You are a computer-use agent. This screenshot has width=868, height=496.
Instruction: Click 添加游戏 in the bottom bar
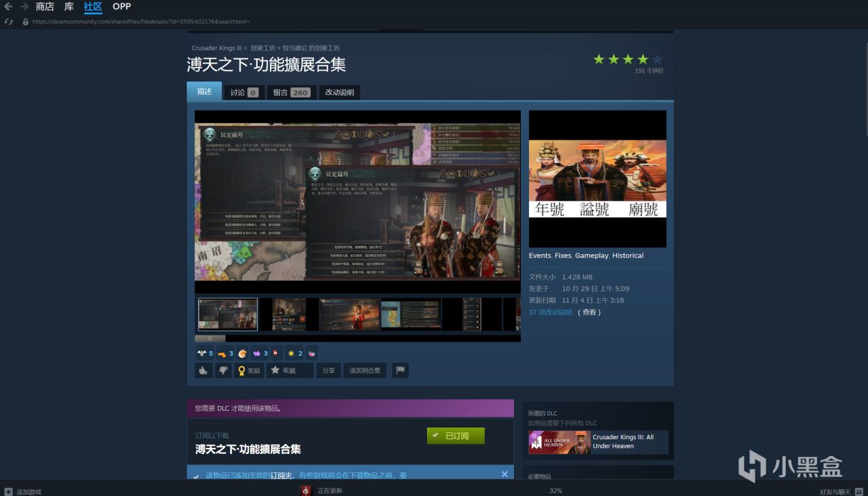[x=23, y=491]
